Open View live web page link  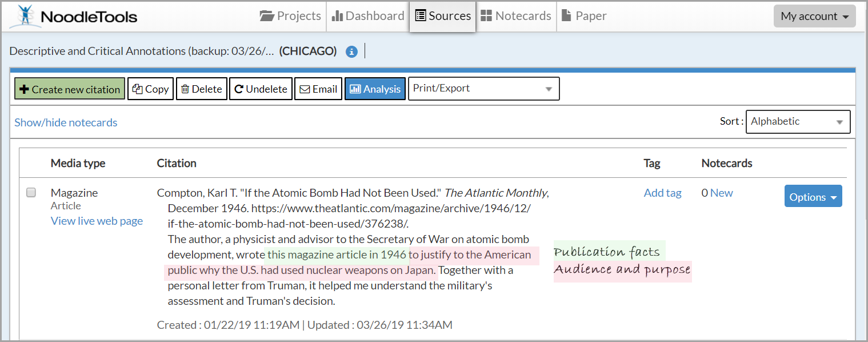coord(96,221)
